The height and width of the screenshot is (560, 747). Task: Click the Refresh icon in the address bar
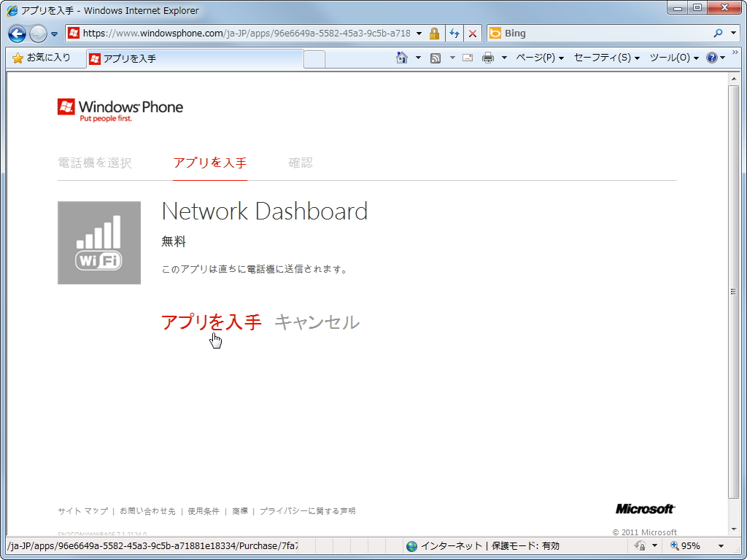(x=454, y=33)
